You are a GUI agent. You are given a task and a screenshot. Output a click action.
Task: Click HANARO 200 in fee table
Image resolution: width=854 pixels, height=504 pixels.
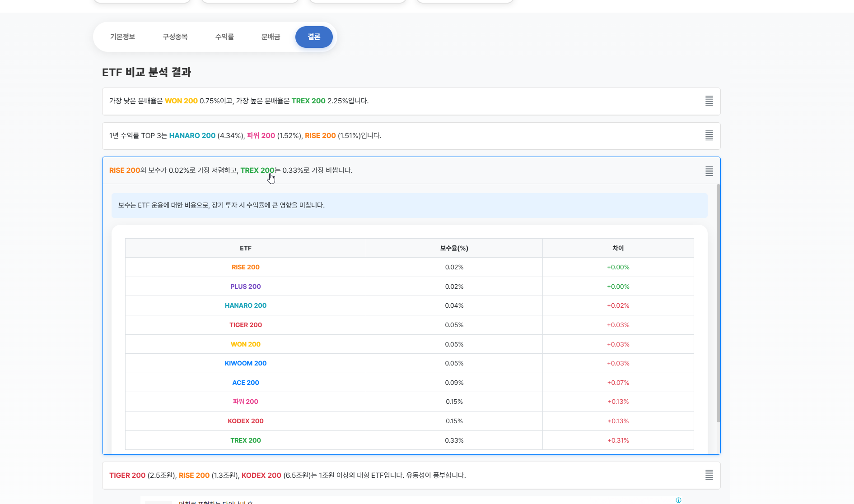[245, 305]
